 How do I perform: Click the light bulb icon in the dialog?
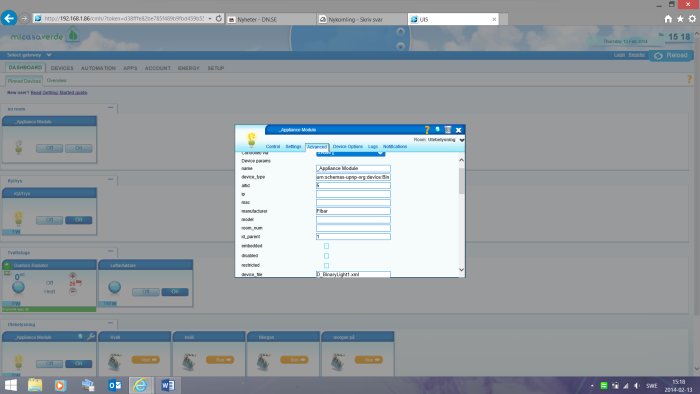pyautogui.click(x=251, y=139)
